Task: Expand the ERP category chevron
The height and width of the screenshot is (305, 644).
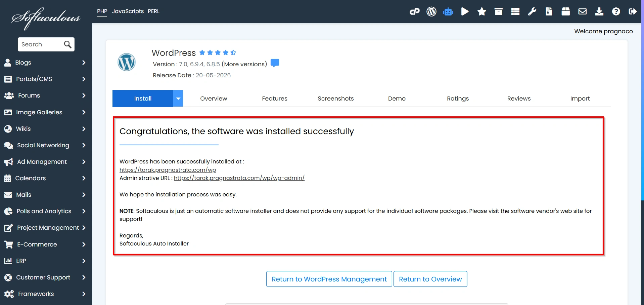Action: pos(84,261)
